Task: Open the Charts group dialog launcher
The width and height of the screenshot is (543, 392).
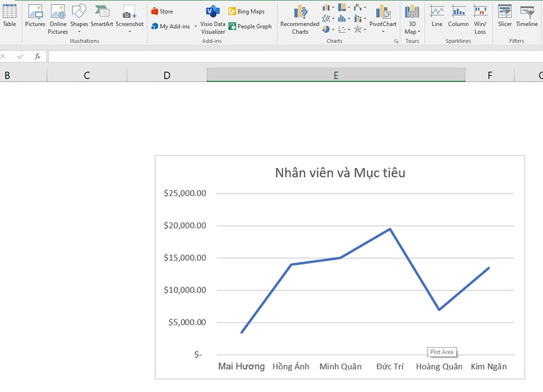Action: [396, 41]
